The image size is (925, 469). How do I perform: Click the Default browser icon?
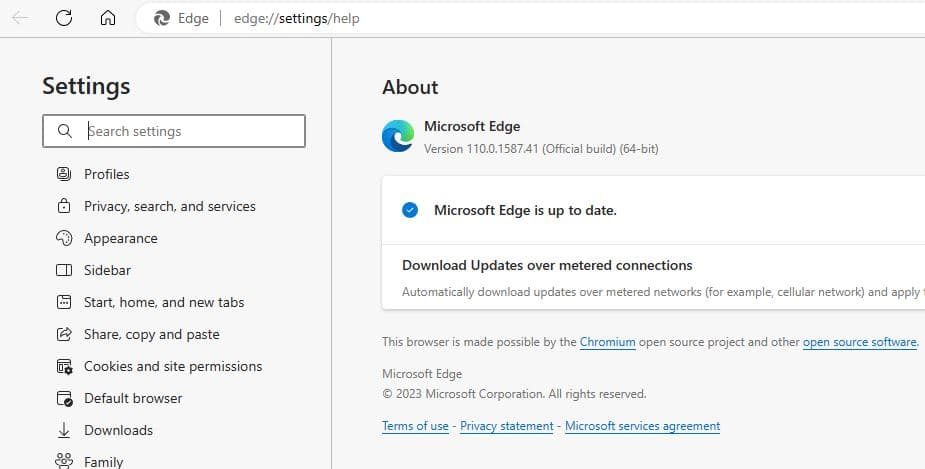click(x=64, y=398)
